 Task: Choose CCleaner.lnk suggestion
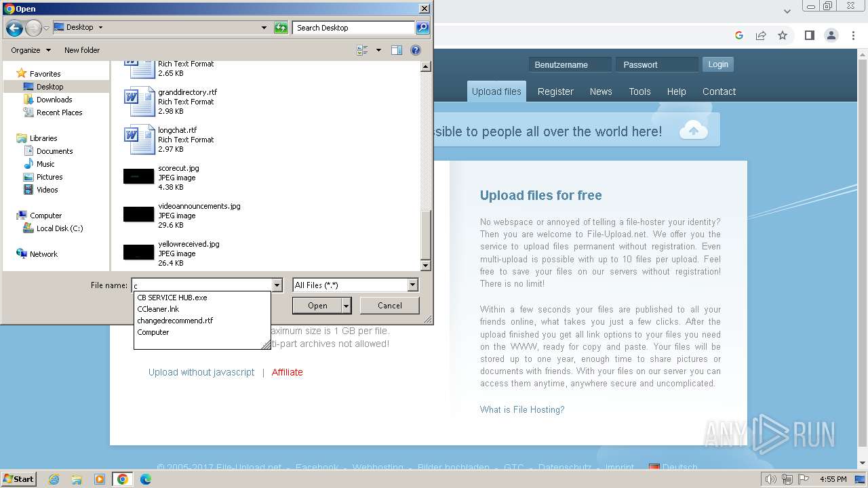pos(158,309)
